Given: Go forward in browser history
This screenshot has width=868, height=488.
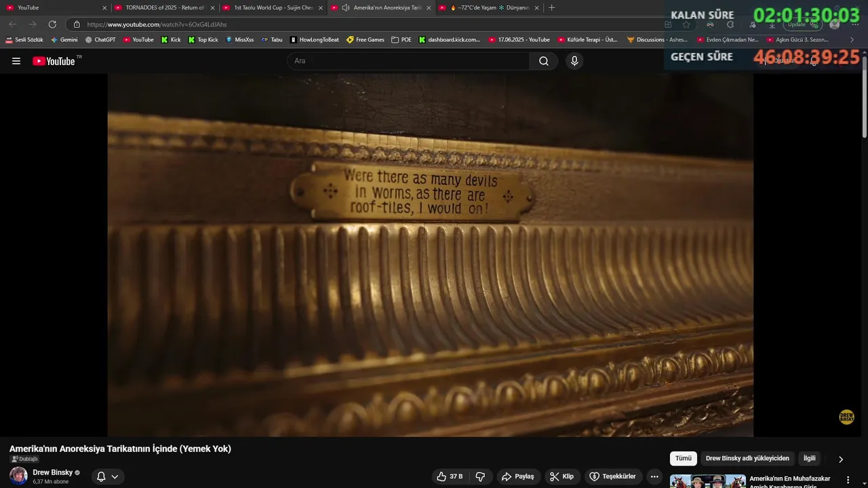Looking at the screenshot, I should click(32, 24).
